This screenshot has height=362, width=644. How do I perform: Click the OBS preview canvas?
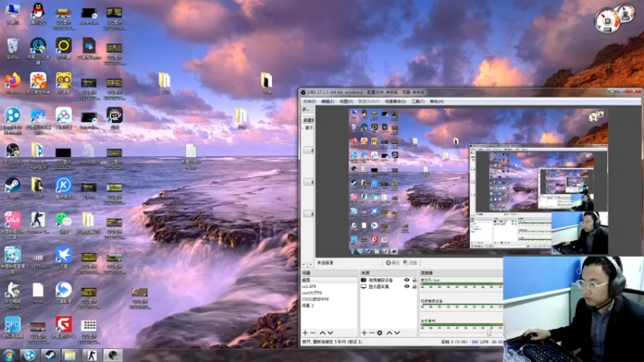click(478, 182)
